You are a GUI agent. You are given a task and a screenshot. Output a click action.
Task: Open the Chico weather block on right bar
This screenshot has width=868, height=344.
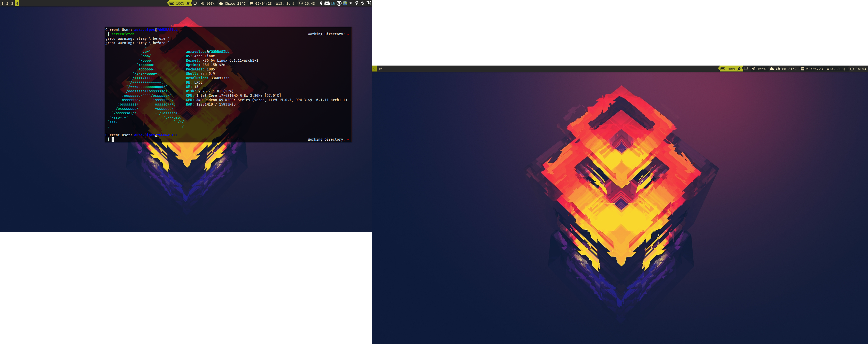point(784,69)
